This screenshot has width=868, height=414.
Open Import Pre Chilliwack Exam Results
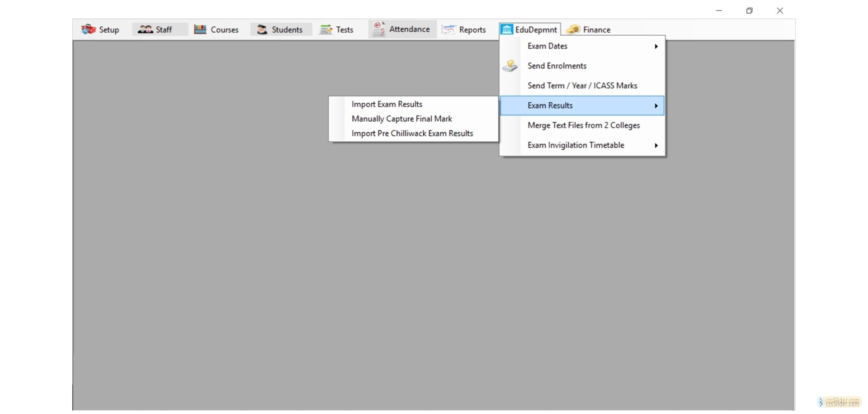(412, 133)
